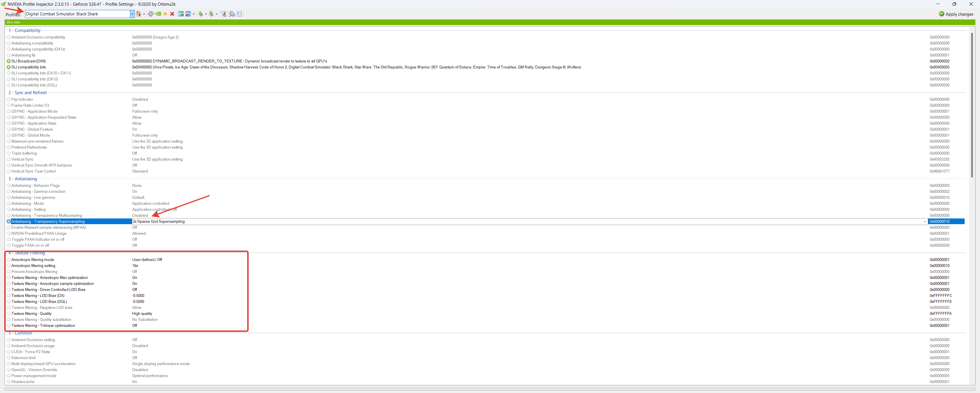Click gear icon beside Antialiasing - Mode
This screenshot has height=393, width=980.
click(8, 204)
